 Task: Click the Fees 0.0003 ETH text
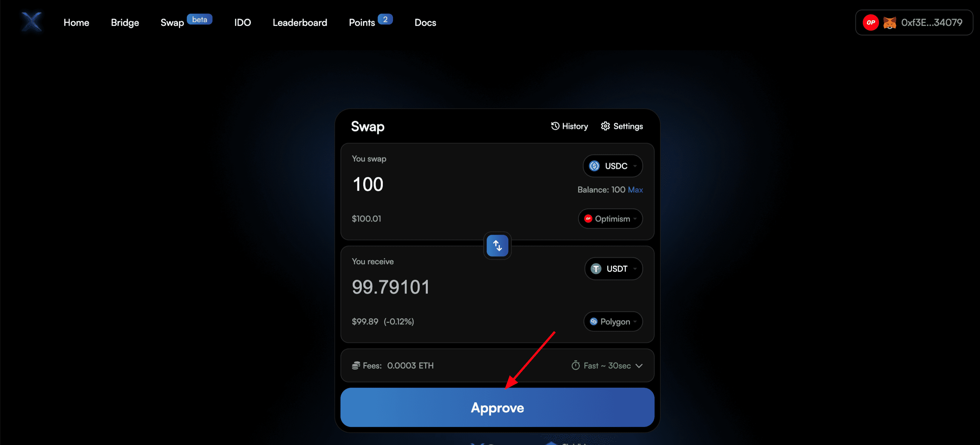point(398,365)
